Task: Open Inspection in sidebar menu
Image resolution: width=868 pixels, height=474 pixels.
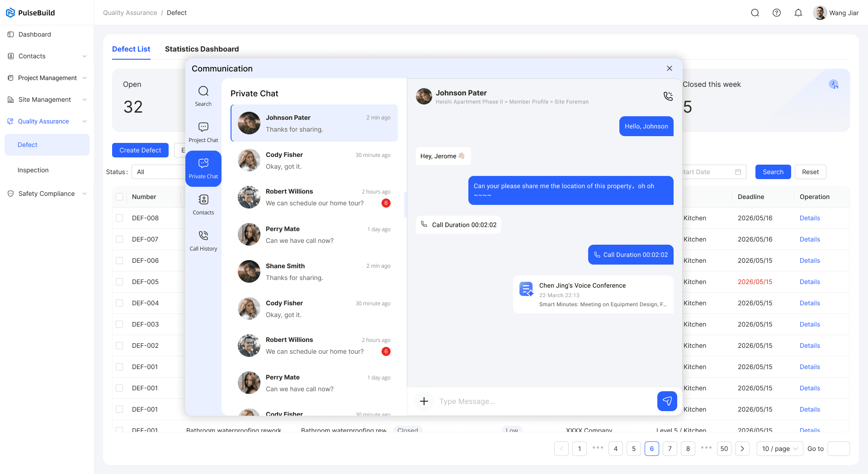Action: 47,170
